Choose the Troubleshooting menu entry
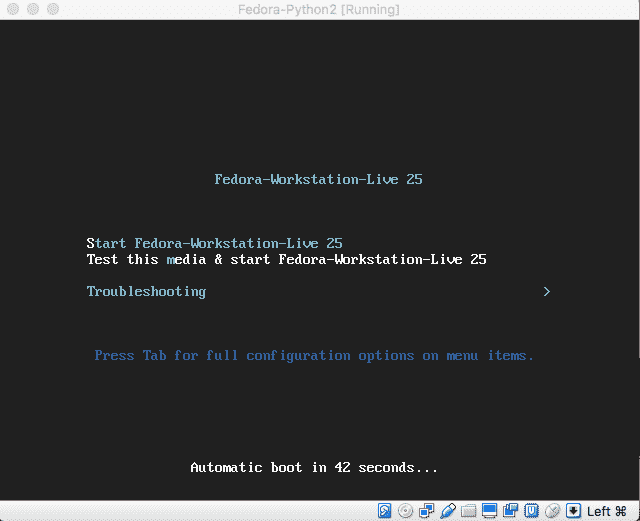640x521 pixels. 146,292
